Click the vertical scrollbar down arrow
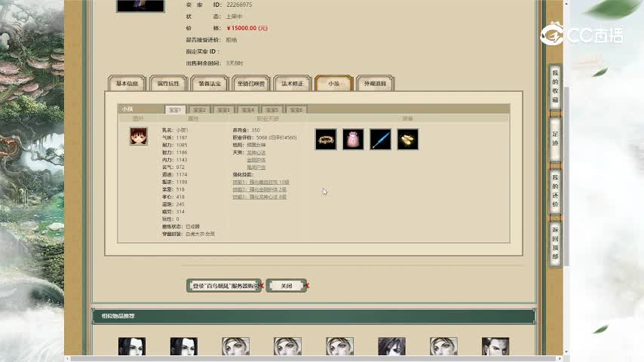Screen dimensions: 644x362 pyautogui.click(x=566, y=352)
